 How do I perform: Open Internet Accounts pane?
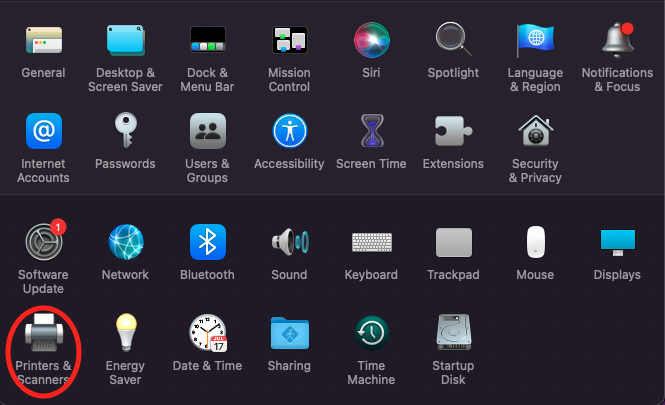[x=44, y=131]
